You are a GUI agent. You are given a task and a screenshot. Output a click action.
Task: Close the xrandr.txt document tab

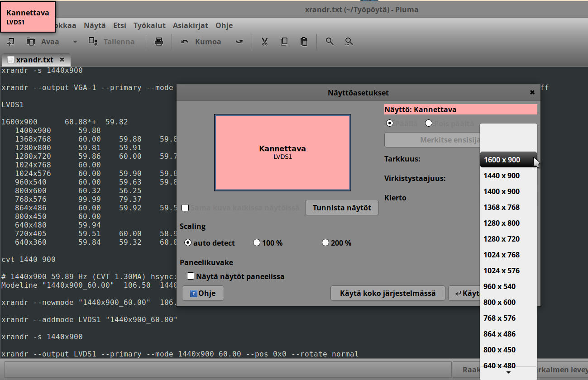point(62,59)
